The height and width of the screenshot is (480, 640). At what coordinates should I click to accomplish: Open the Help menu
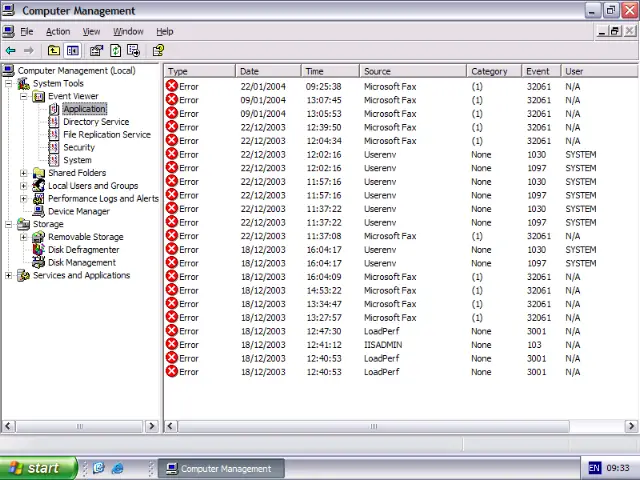164,31
